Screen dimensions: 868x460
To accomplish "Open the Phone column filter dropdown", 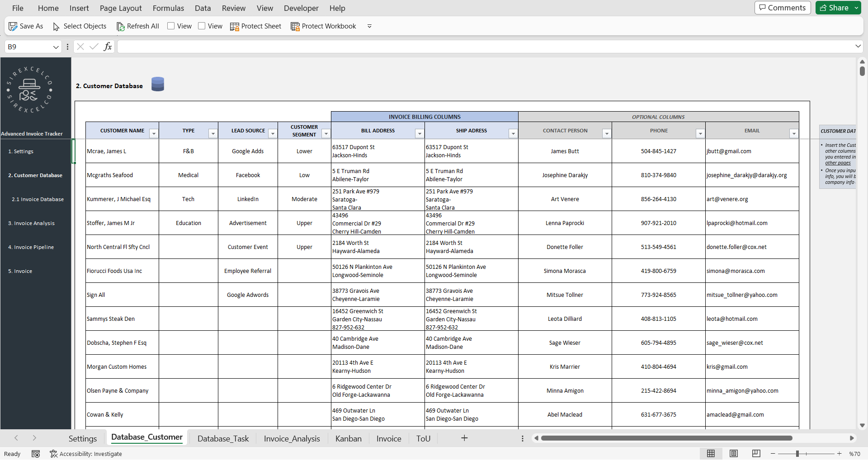I will point(700,134).
